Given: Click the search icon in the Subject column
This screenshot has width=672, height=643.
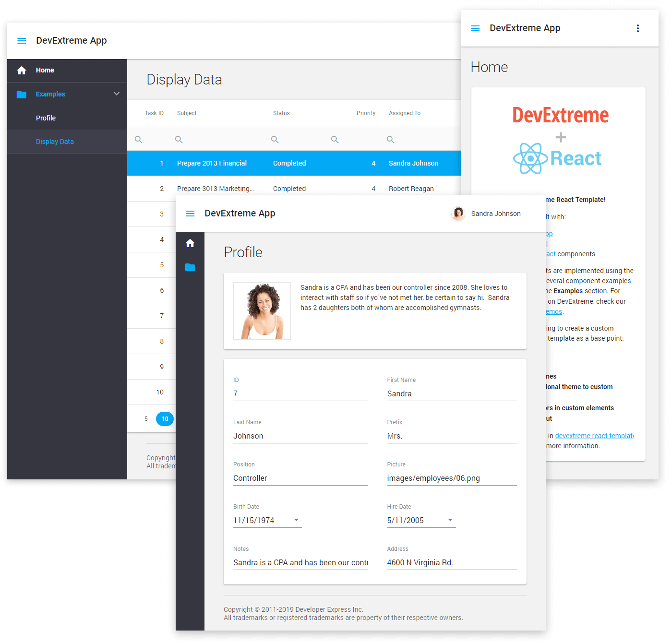Looking at the screenshot, I should coord(179,139).
